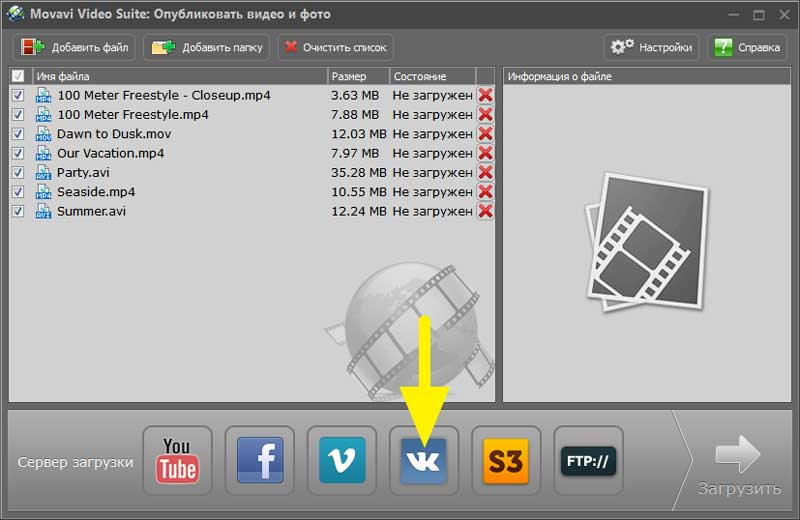Click Добавить папку button
800x520 pixels.
[207, 47]
